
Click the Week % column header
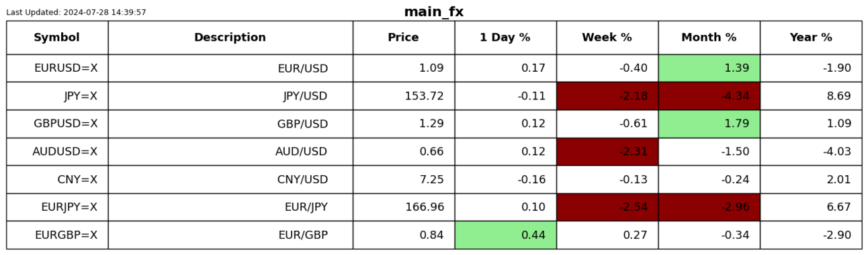click(x=607, y=38)
